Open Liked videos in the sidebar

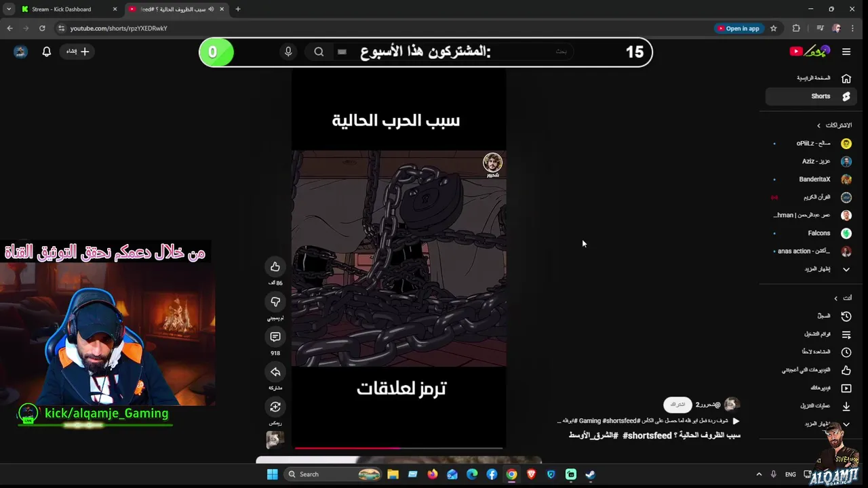[812, 370]
